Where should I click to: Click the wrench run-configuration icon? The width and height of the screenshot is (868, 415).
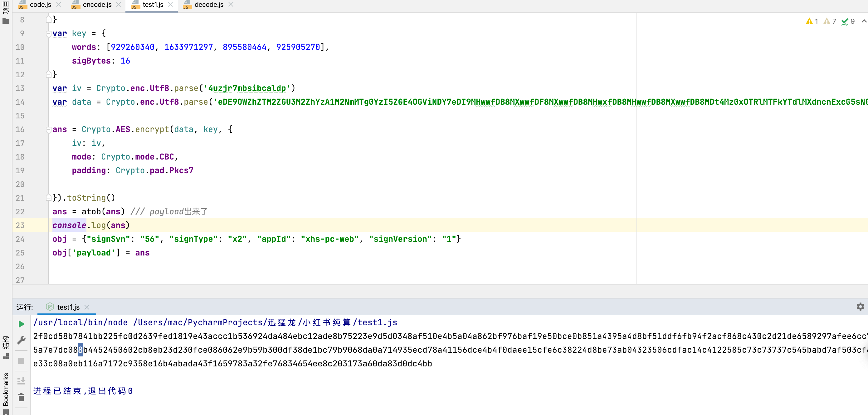click(x=21, y=340)
